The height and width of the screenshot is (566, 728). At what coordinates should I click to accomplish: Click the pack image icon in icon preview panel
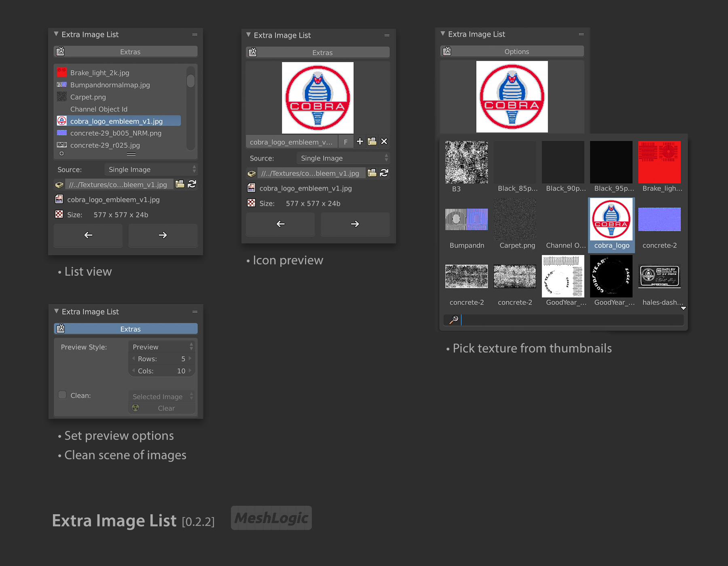point(252,173)
